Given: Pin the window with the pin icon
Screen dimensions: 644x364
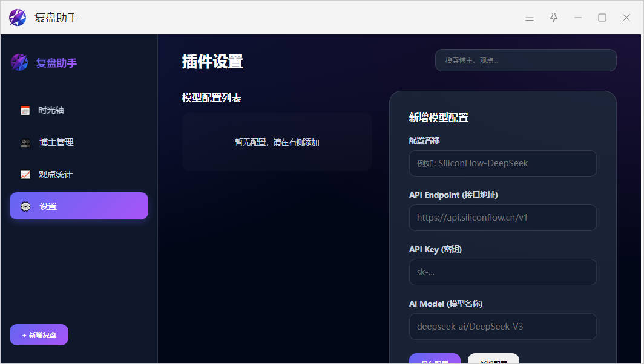Looking at the screenshot, I should click(x=554, y=18).
